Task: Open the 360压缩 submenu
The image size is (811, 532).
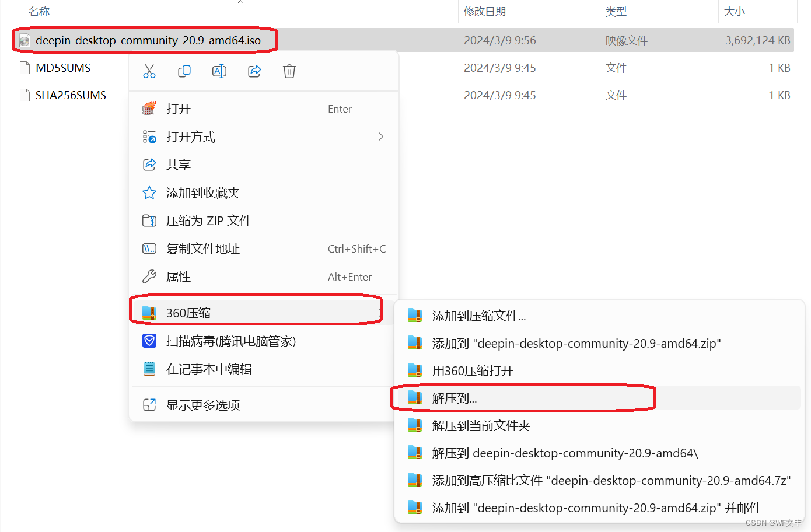Action: 264,313
